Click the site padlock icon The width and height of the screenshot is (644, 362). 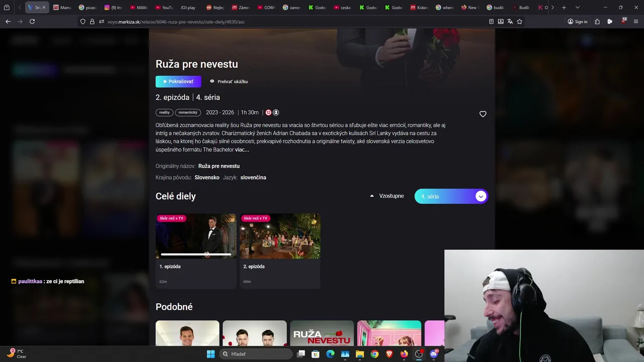pos(92,22)
